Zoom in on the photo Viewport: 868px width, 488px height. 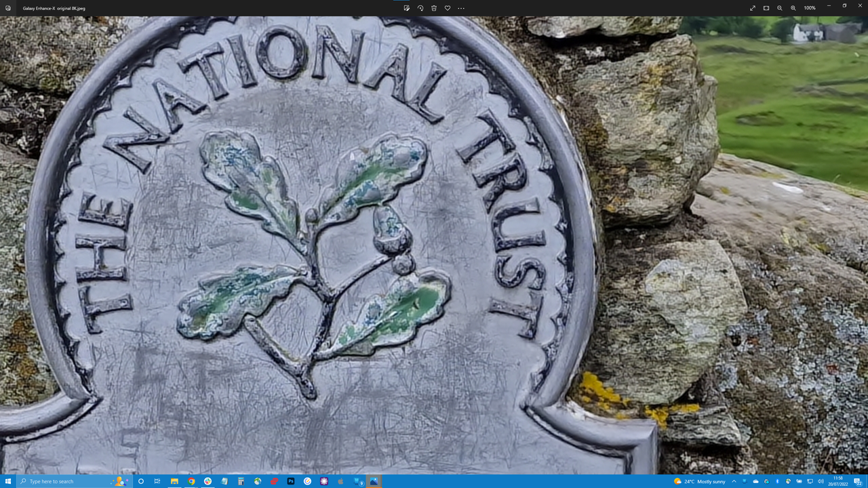(x=793, y=8)
